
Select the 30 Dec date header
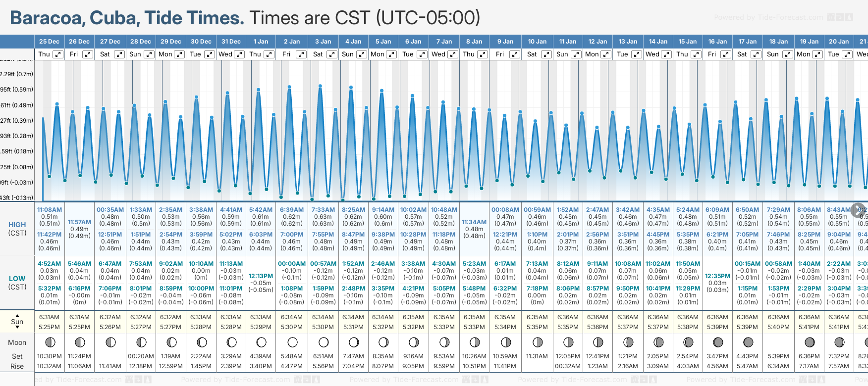(201, 42)
